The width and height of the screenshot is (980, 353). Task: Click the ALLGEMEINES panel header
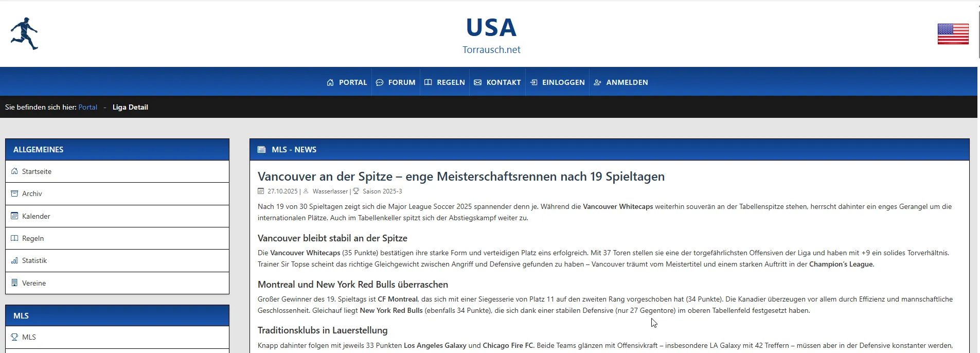pos(117,150)
